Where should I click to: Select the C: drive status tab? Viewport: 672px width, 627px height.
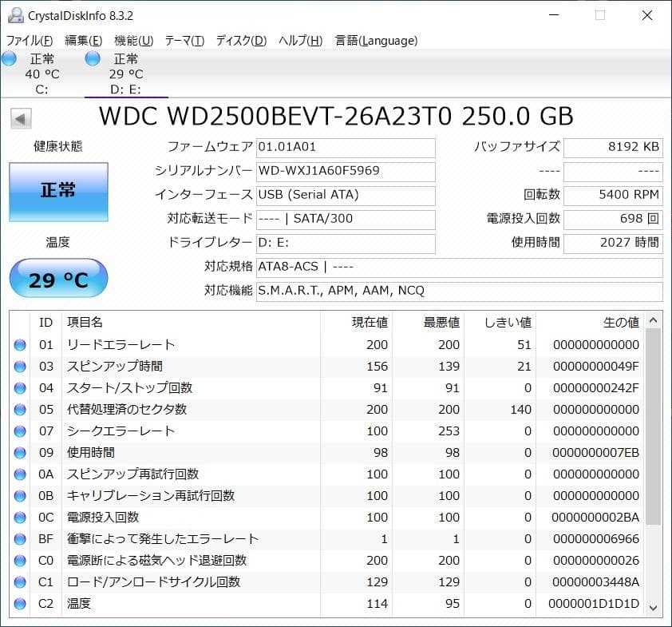pos(42,73)
